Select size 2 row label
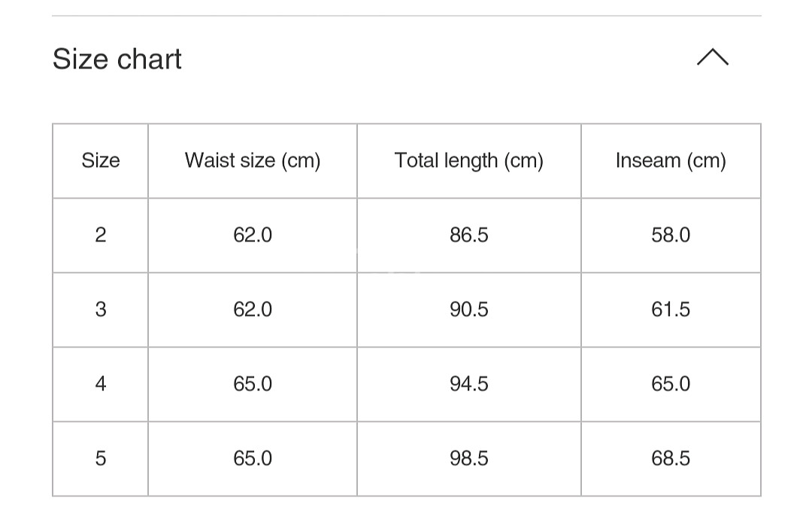This screenshot has width=812, height=519. coord(101,235)
